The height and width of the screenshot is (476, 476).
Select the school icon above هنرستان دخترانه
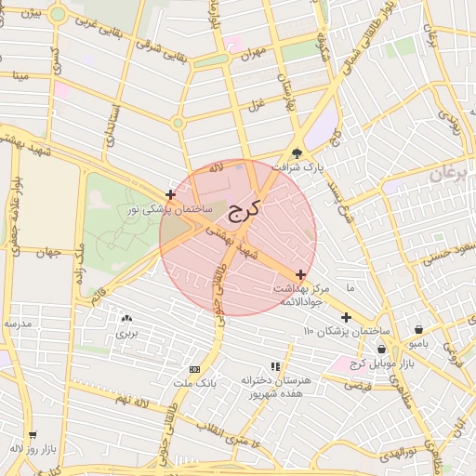pyautogui.click(x=275, y=366)
